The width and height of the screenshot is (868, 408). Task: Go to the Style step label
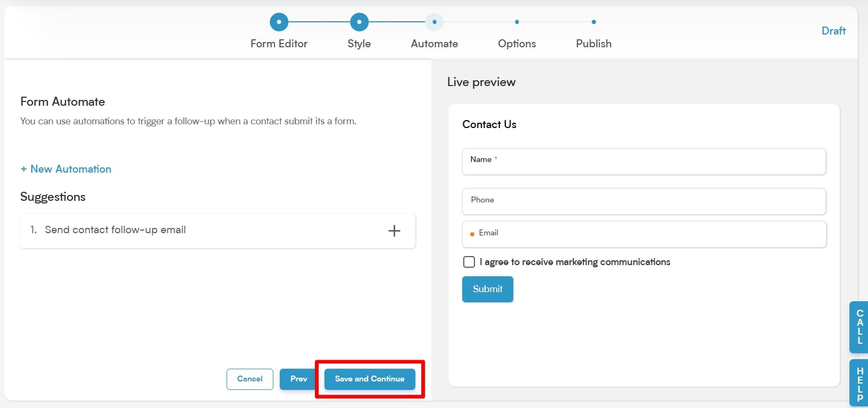(x=359, y=44)
